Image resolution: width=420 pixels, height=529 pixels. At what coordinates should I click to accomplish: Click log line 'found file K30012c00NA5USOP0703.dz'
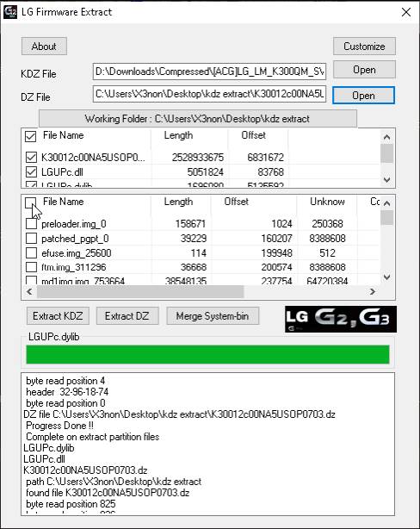point(108,493)
